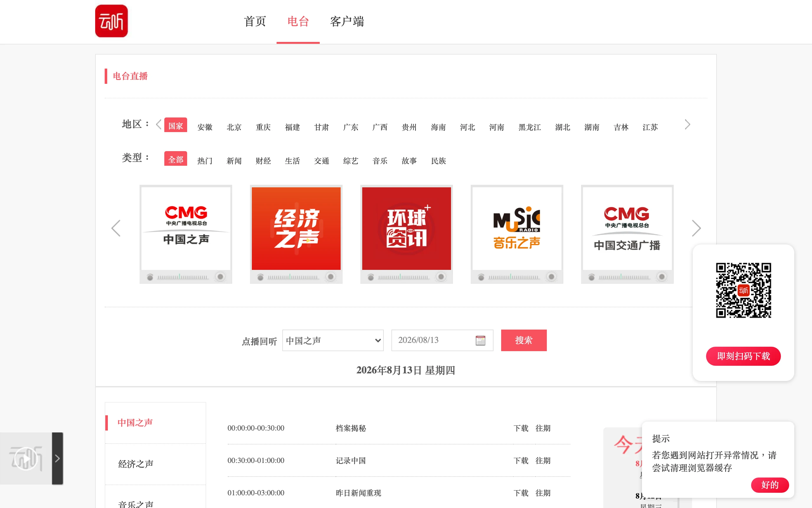Show next stations in the carousel
This screenshot has height=508, width=812.
point(696,229)
